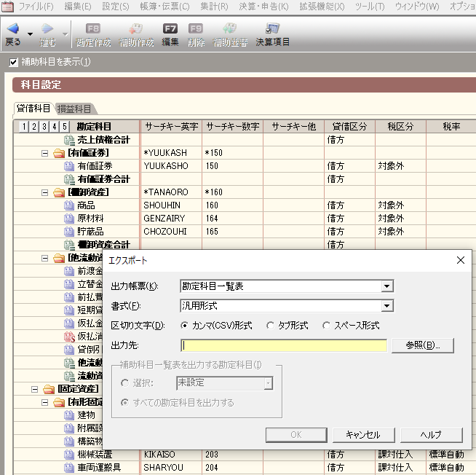Click the account icon beside 車両運搬具
Viewport: 476px width, 475px height.
click(69, 468)
